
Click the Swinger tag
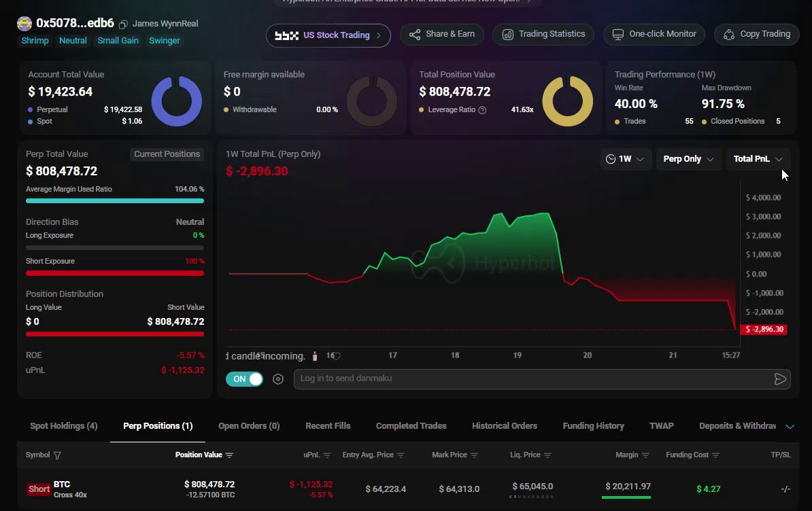(164, 41)
